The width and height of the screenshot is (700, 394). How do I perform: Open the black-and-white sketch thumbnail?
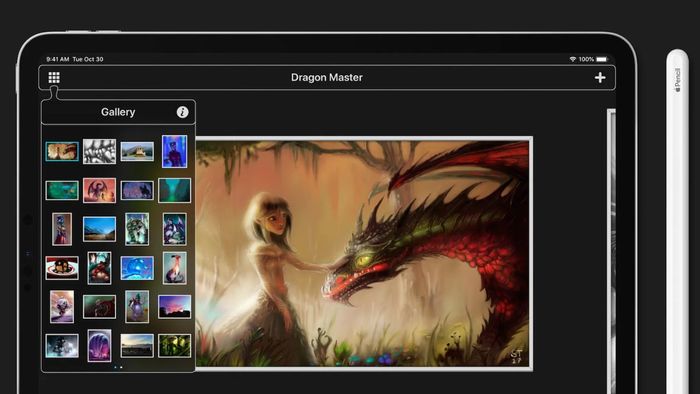100,152
